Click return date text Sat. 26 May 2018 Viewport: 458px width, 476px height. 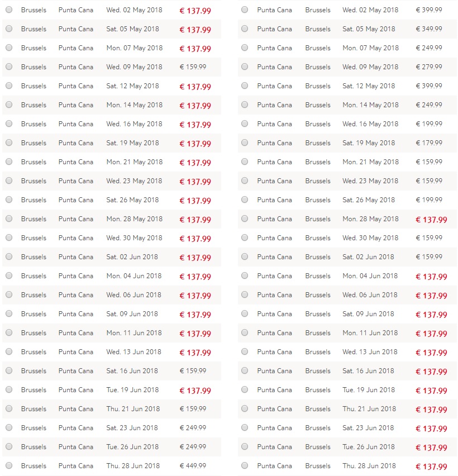pos(369,200)
